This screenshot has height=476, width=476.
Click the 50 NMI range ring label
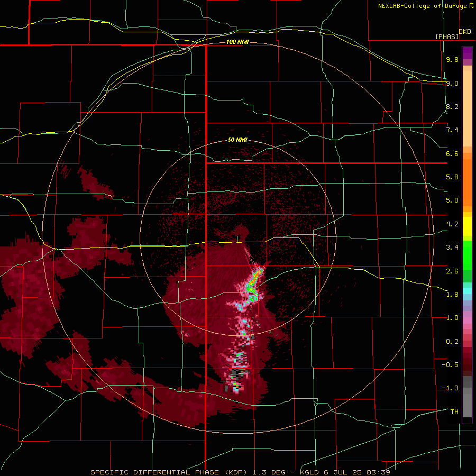coord(237,140)
